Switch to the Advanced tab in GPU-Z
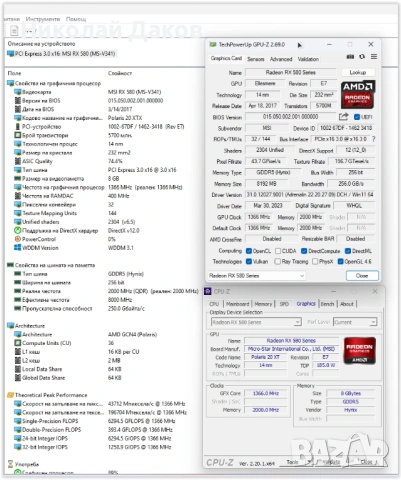This screenshot has width=401, height=480. tap(281, 59)
